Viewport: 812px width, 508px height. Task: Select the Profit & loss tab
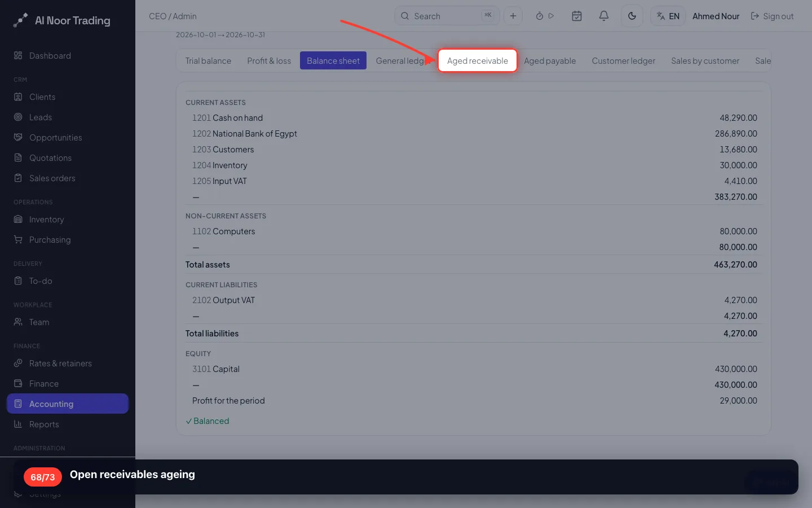(269, 60)
